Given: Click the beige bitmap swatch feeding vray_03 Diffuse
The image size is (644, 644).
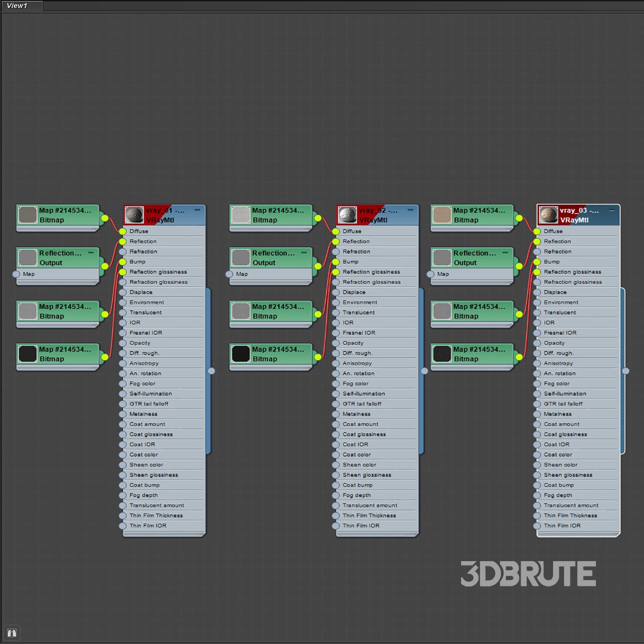Looking at the screenshot, I should pos(442,215).
